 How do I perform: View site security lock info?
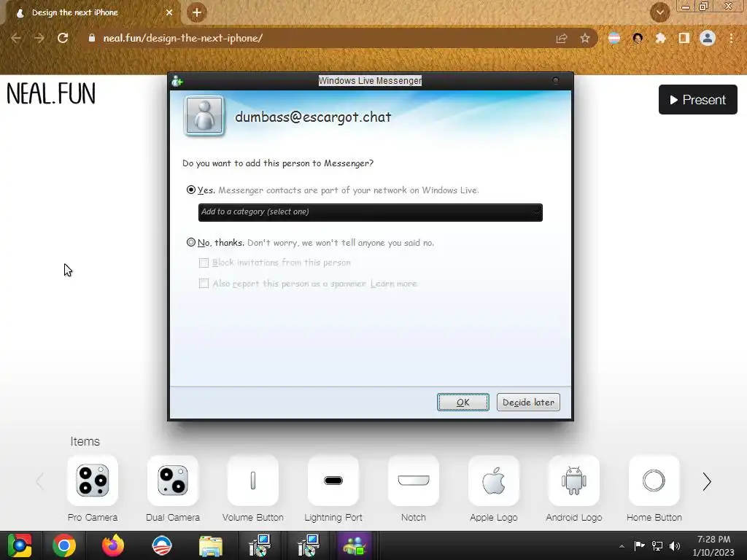coord(92,38)
